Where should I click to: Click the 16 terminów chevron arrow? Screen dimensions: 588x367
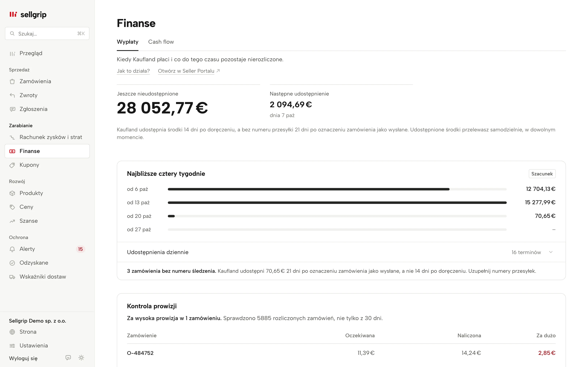(551, 252)
